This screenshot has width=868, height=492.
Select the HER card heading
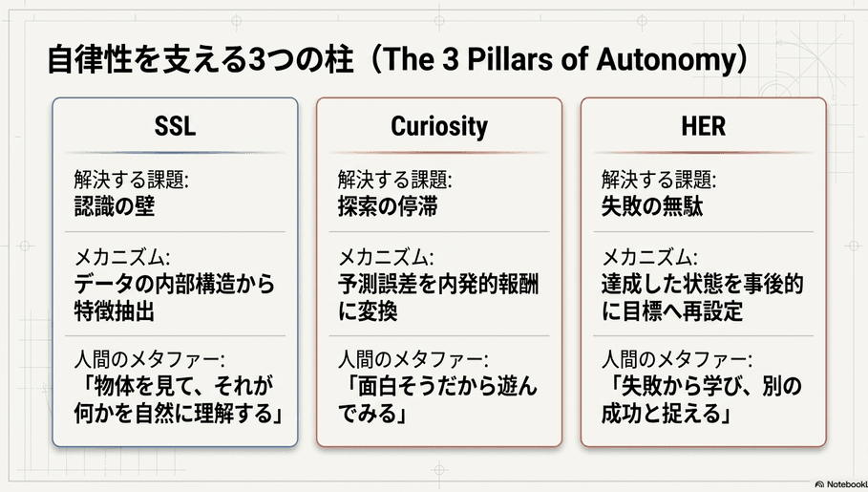pos(703,126)
